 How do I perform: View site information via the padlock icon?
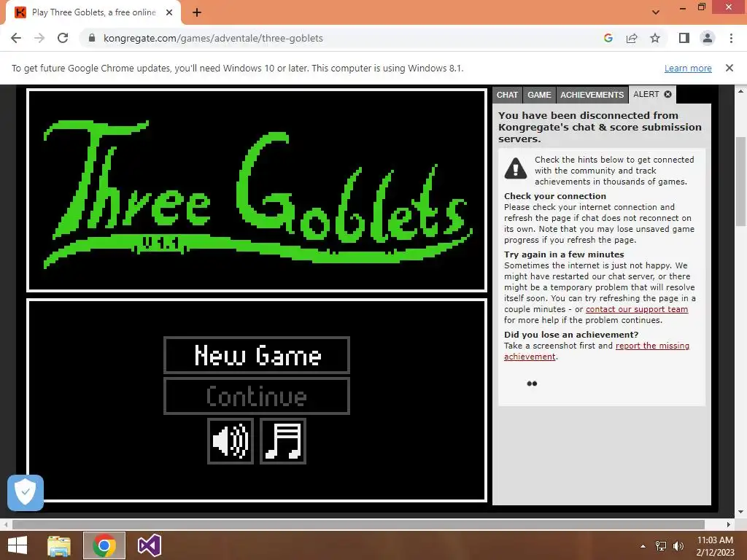click(x=92, y=38)
